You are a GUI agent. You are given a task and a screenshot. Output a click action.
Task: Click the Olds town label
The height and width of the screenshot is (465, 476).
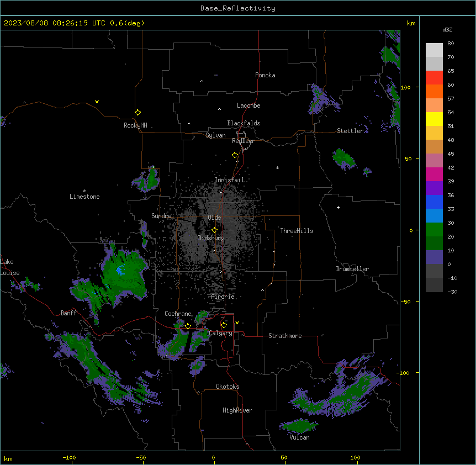coord(214,218)
